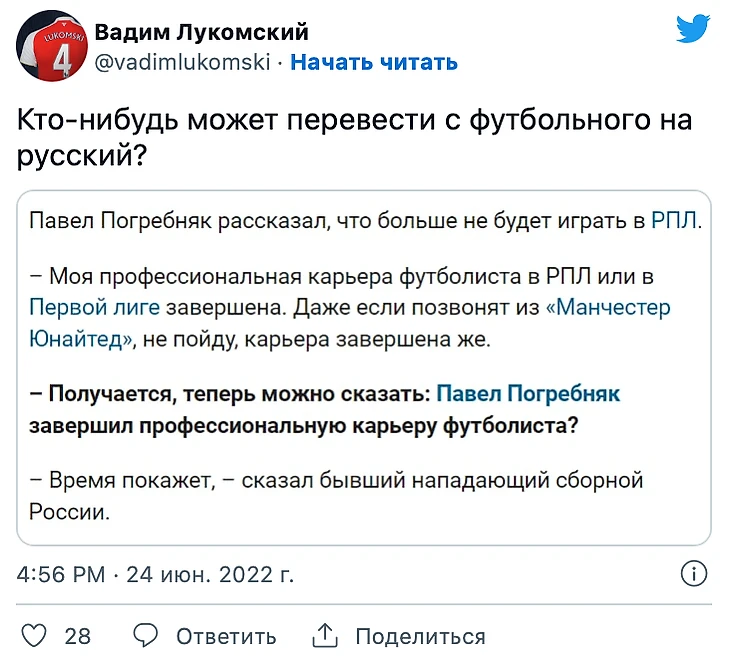Open the tweet info circle icon
The image size is (730, 662).
pyautogui.click(x=694, y=573)
